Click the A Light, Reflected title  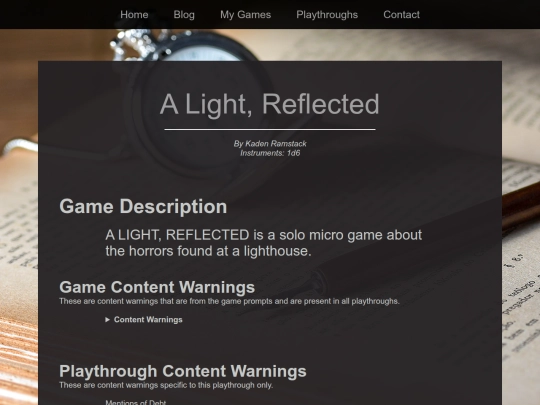pyautogui.click(x=270, y=104)
